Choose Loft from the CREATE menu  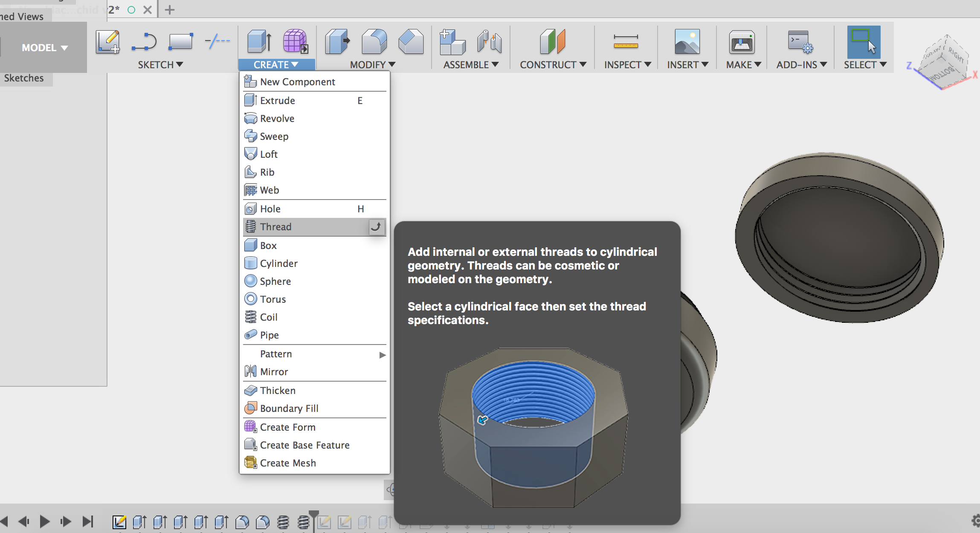click(x=315, y=154)
